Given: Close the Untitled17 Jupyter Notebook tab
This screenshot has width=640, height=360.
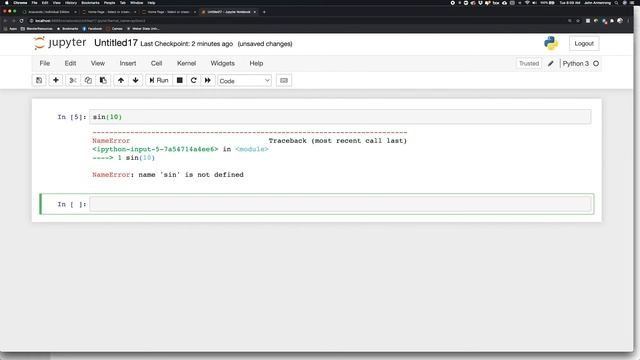Looking at the screenshot, I should [255, 12].
